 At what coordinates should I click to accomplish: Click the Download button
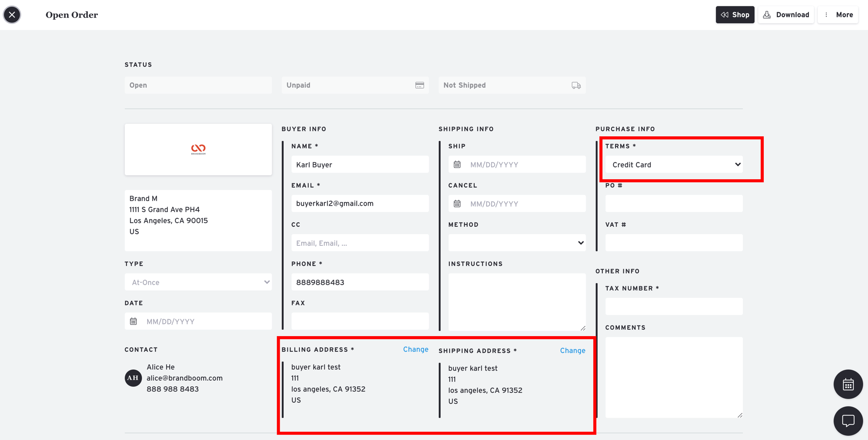pyautogui.click(x=786, y=14)
